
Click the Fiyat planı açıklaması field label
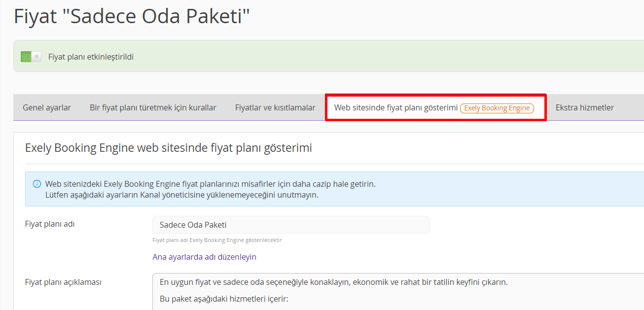[63, 282]
